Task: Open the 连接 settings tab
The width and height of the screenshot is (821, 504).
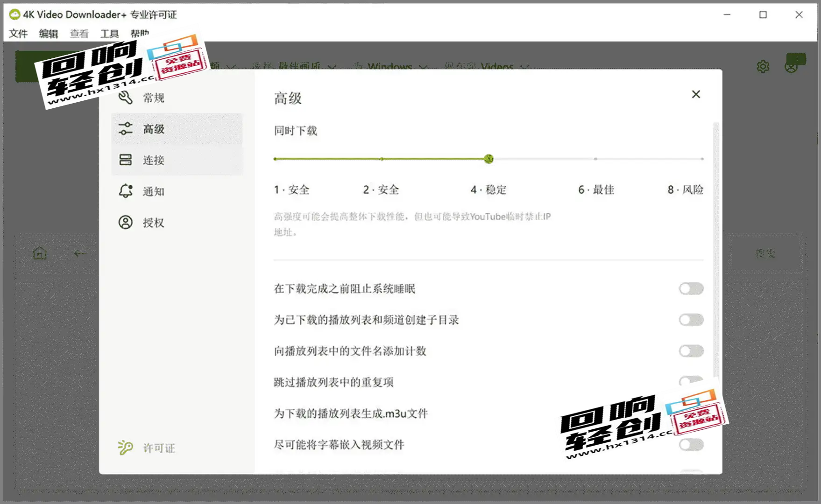Action: pyautogui.click(x=177, y=160)
